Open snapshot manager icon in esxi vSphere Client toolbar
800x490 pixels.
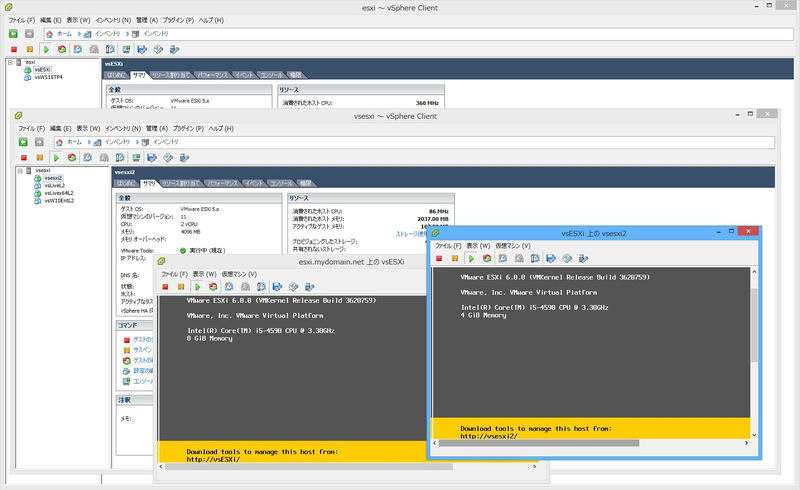coord(110,50)
